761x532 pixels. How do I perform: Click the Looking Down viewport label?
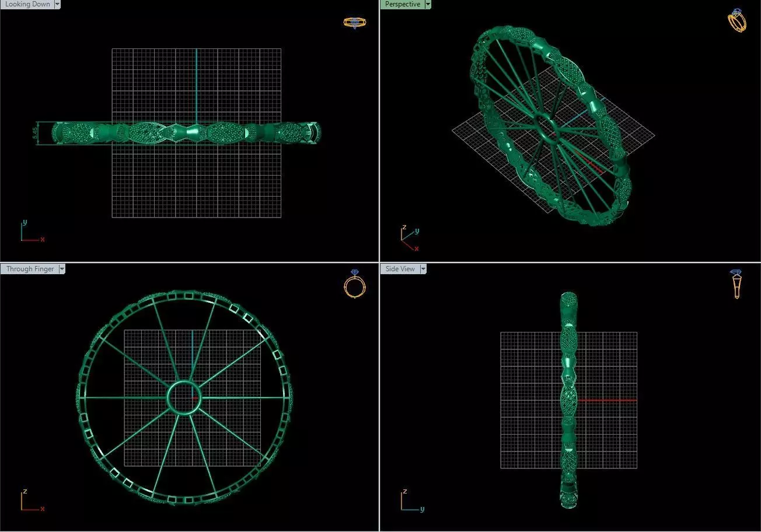click(27, 4)
